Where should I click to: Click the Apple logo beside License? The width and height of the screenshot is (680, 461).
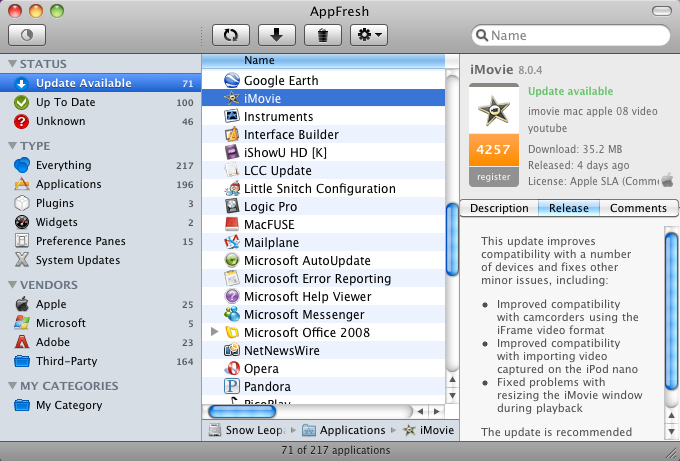667,180
